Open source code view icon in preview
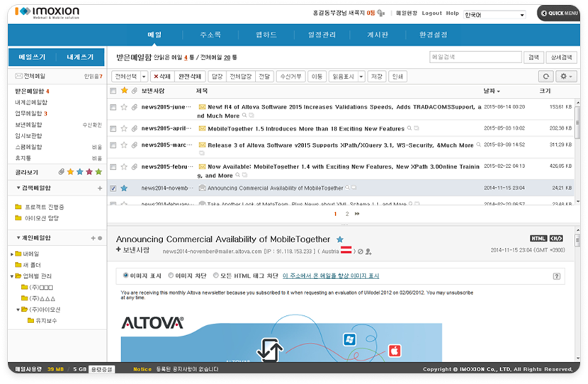This screenshot has width=588, height=384. [556, 239]
